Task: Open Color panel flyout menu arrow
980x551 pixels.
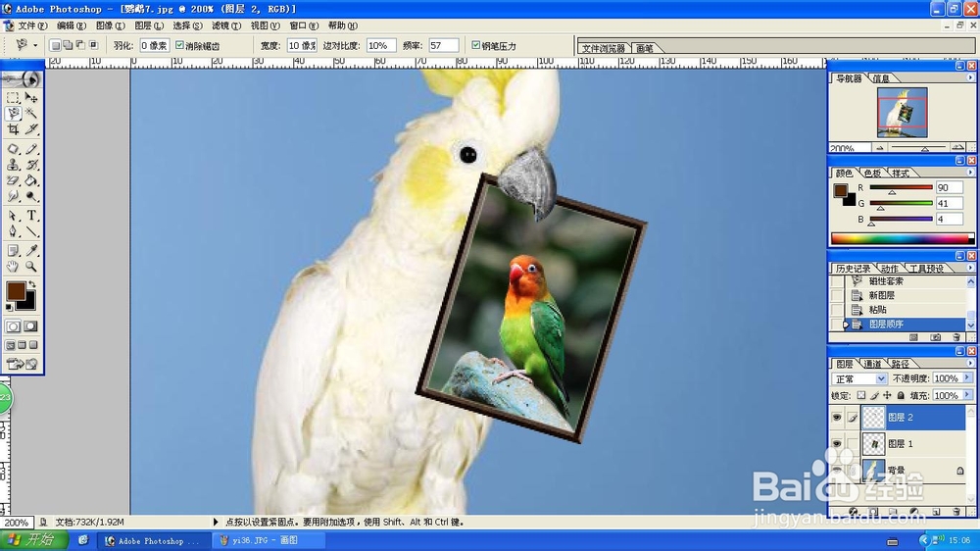Action: coord(970,173)
